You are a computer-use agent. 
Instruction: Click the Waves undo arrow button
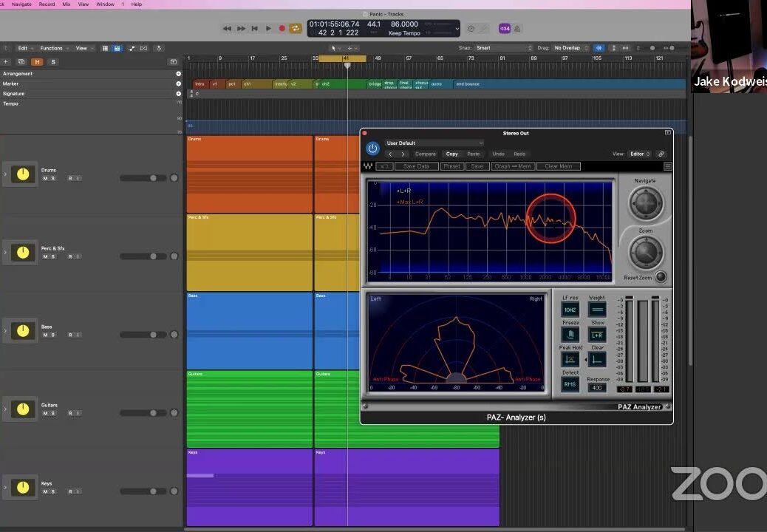(384, 166)
